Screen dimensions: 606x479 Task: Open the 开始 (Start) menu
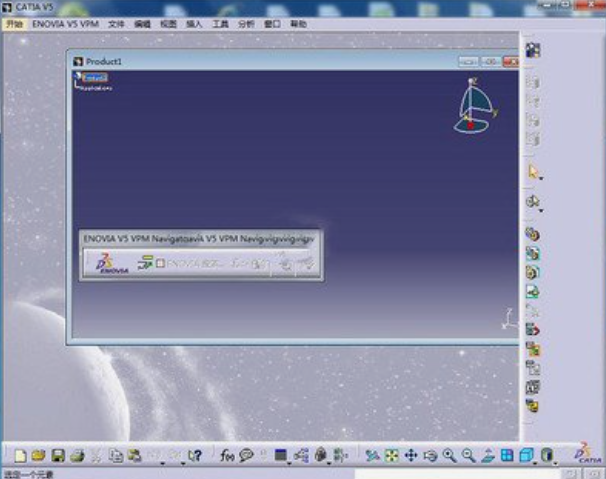(14, 23)
